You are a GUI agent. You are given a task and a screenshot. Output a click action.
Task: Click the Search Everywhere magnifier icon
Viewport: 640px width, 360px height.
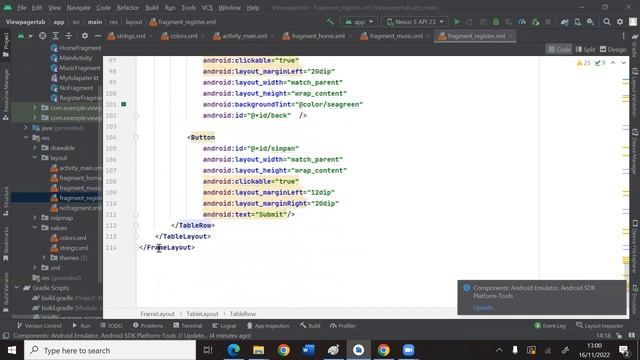[607, 22]
